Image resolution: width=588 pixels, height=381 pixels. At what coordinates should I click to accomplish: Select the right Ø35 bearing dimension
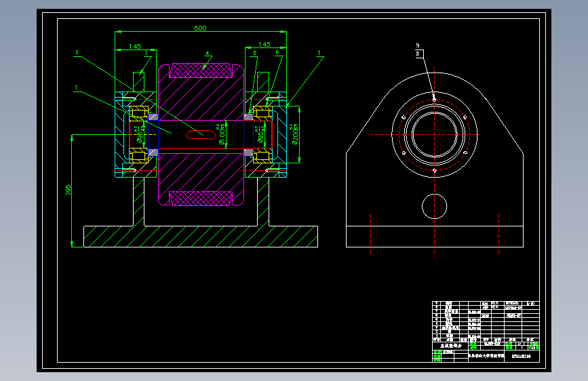click(260, 134)
